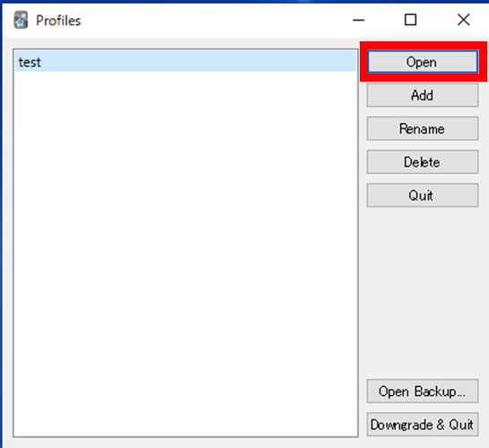The height and width of the screenshot is (448, 489).
Task: Click the Anki star icon in title bar
Action: 21,20
